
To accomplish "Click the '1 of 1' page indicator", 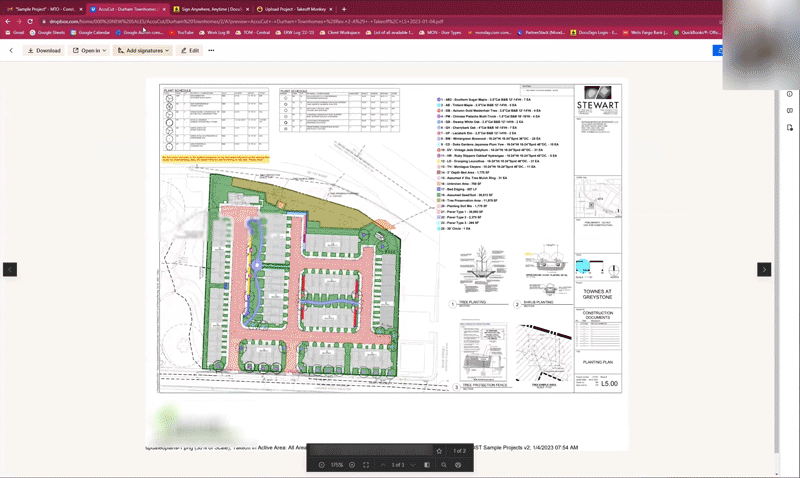I will click(398, 465).
